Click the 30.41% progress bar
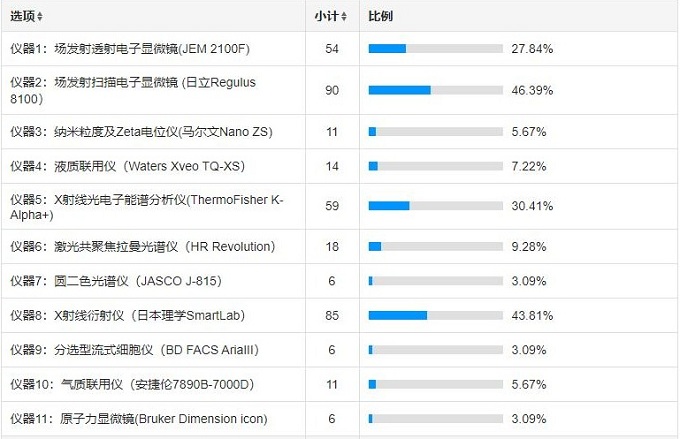This screenshot has width=680, height=439. [x=435, y=206]
